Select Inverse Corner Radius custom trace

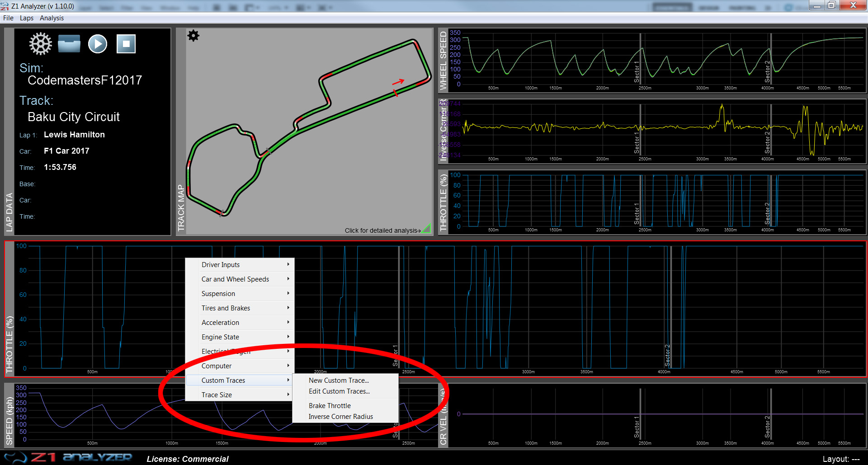(x=345, y=417)
